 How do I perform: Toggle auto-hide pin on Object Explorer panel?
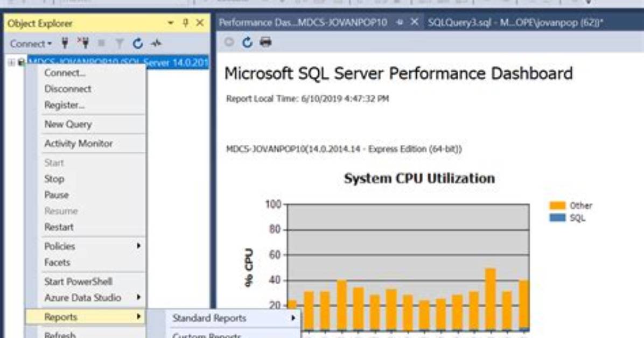(186, 23)
